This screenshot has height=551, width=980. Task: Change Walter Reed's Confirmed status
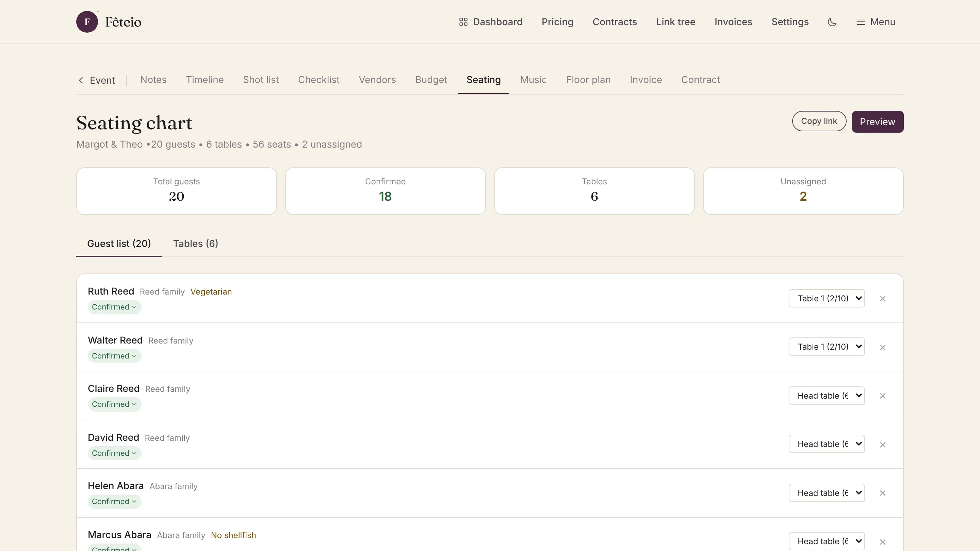(114, 356)
